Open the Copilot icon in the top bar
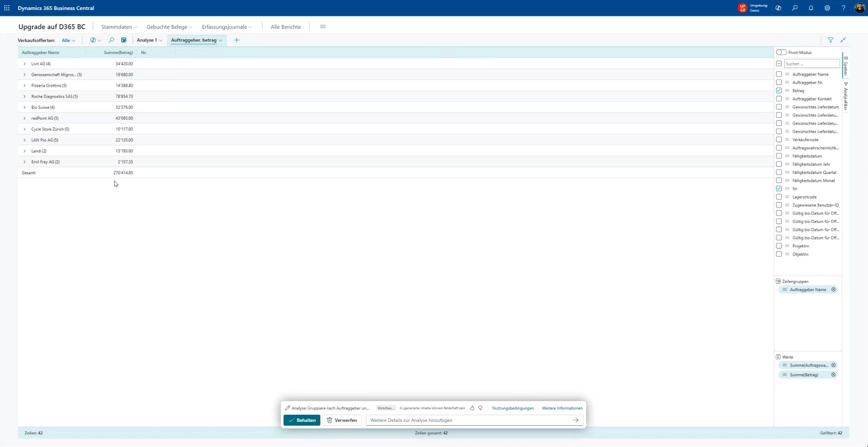Image resolution: width=868 pixels, height=447 pixels. (778, 8)
